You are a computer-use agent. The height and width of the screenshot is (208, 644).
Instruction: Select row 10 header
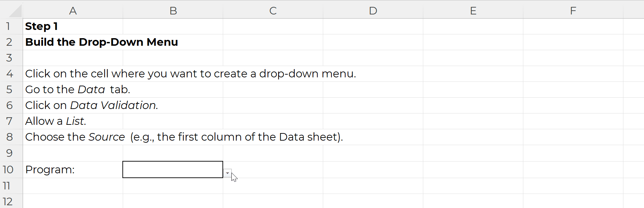click(x=8, y=169)
